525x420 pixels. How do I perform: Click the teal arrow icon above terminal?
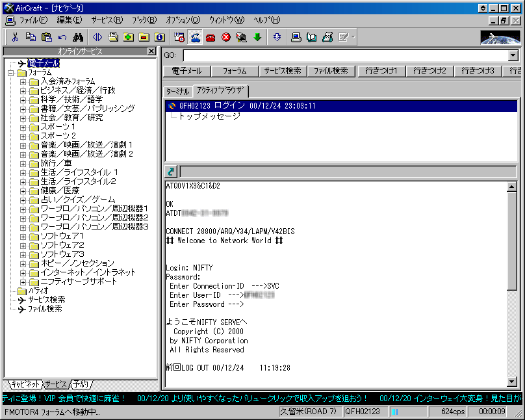pos(171,172)
